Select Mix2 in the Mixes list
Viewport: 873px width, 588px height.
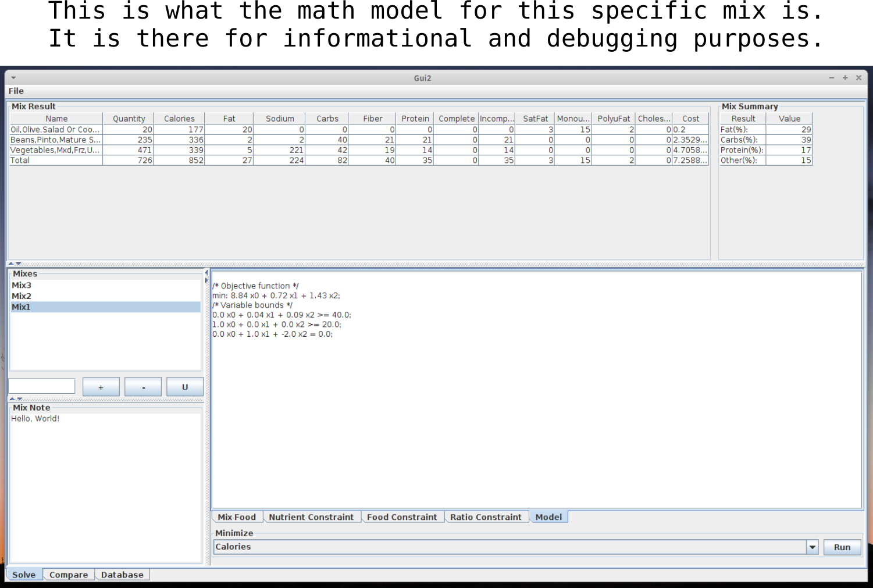pos(105,296)
